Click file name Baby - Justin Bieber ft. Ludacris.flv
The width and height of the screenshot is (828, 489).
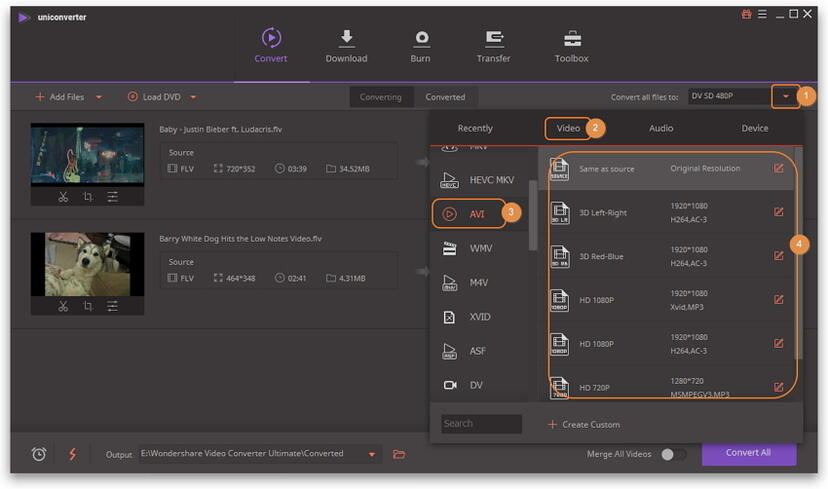click(221, 129)
